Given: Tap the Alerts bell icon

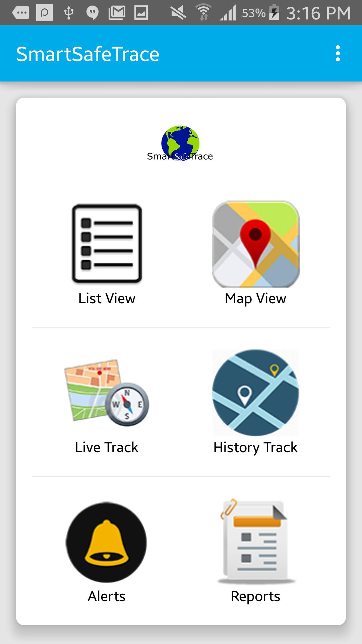Looking at the screenshot, I should point(106,542).
